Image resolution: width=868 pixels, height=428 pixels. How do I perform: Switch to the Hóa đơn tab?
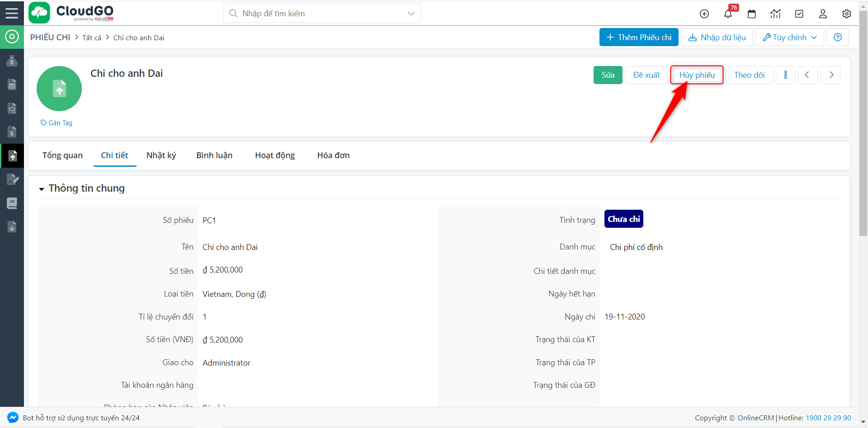[x=333, y=155]
